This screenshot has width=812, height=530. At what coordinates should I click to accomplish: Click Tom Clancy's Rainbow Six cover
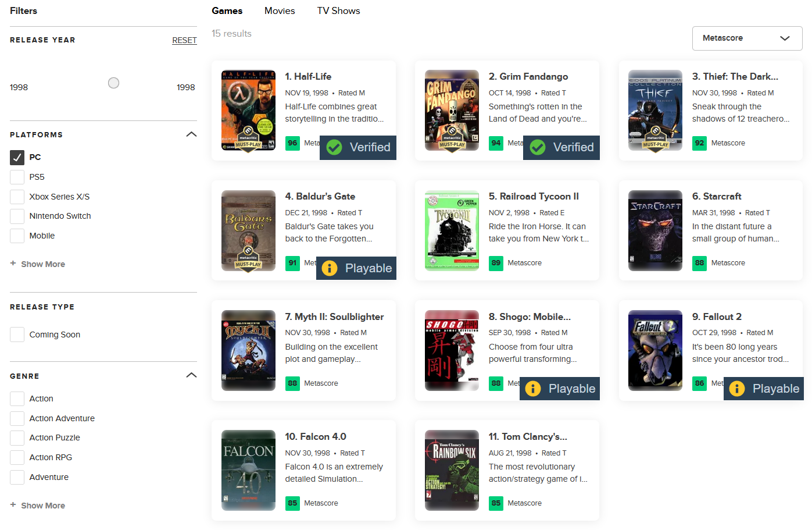point(452,470)
